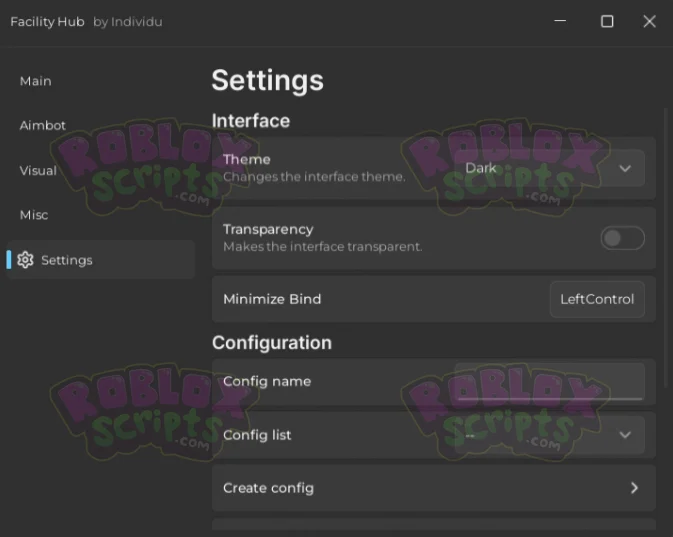Screen dimensions: 673x537
Task: Go to the Visual tab
Action: pyautogui.click(x=38, y=170)
